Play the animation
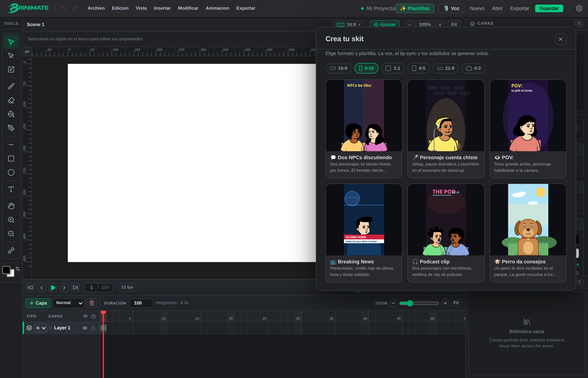This screenshot has height=378, width=588. point(53,287)
